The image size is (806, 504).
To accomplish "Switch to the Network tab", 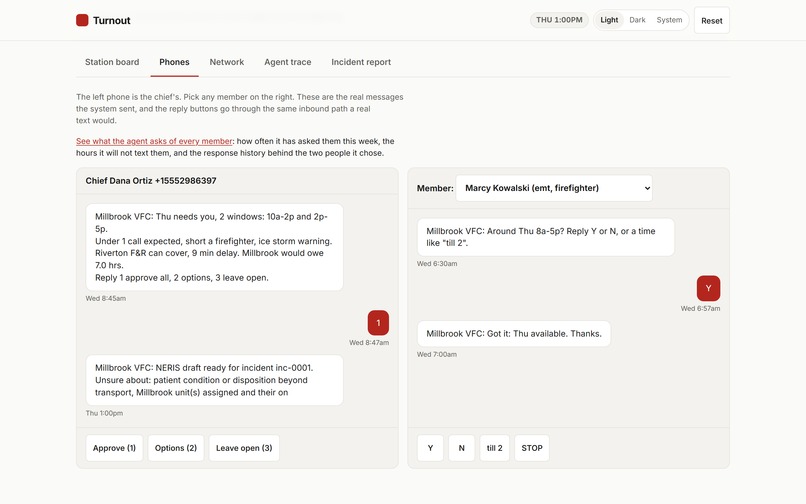I will click(x=227, y=62).
